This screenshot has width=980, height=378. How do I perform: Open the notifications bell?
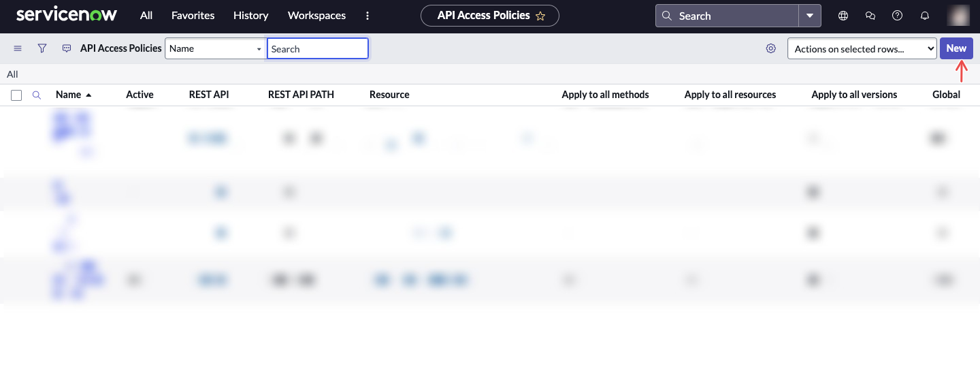click(924, 16)
